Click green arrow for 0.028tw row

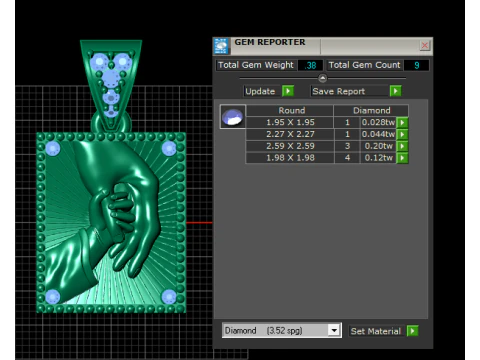402,122
